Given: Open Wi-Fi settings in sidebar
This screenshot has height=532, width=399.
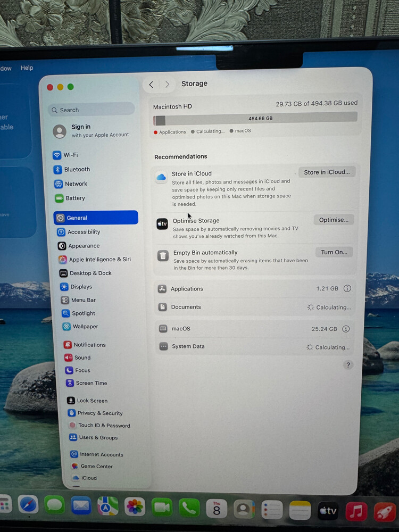Looking at the screenshot, I should pyautogui.click(x=65, y=155).
